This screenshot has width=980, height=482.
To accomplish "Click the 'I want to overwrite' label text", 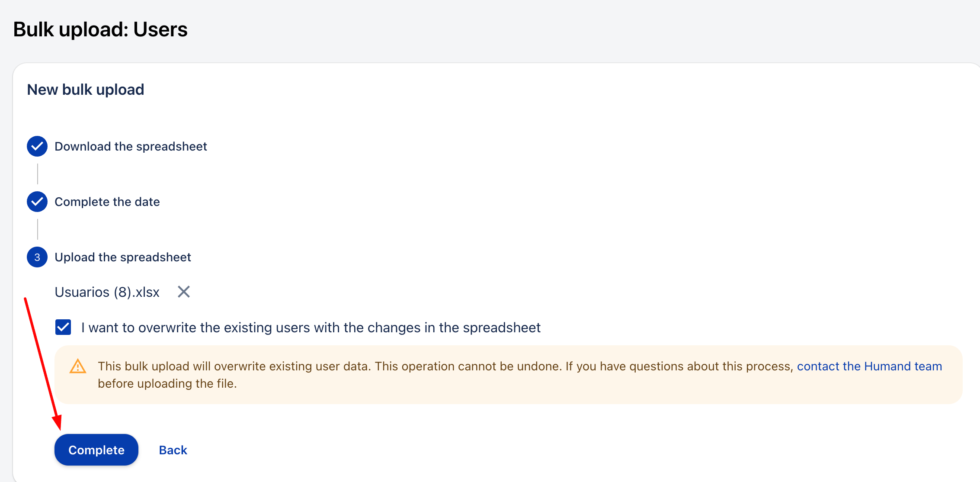I will (311, 328).
